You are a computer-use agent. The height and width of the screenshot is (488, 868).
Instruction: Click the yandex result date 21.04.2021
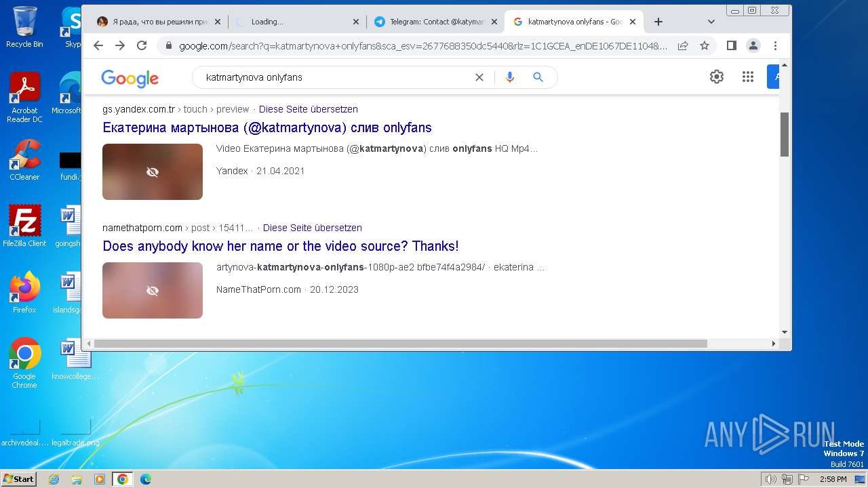[x=280, y=171]
